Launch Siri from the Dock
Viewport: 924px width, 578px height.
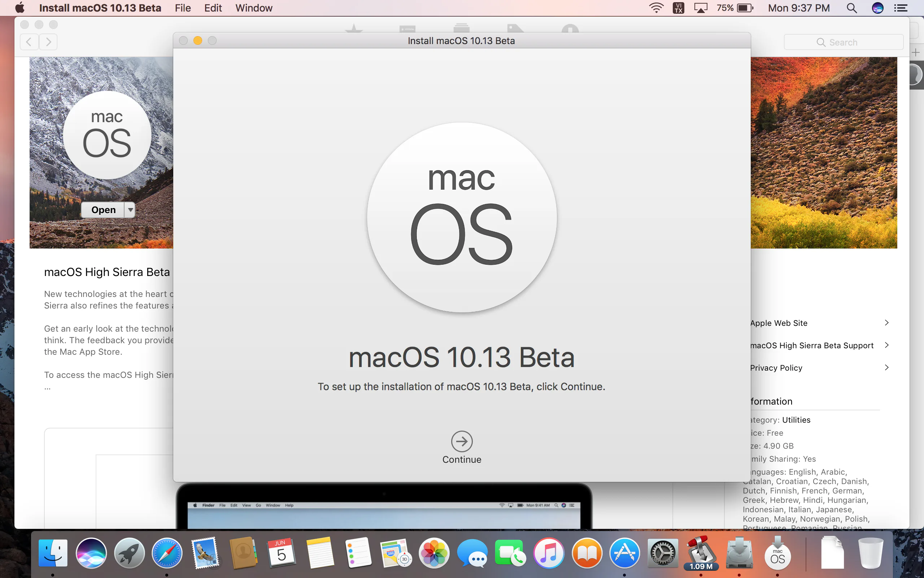[x=91, y=553]
